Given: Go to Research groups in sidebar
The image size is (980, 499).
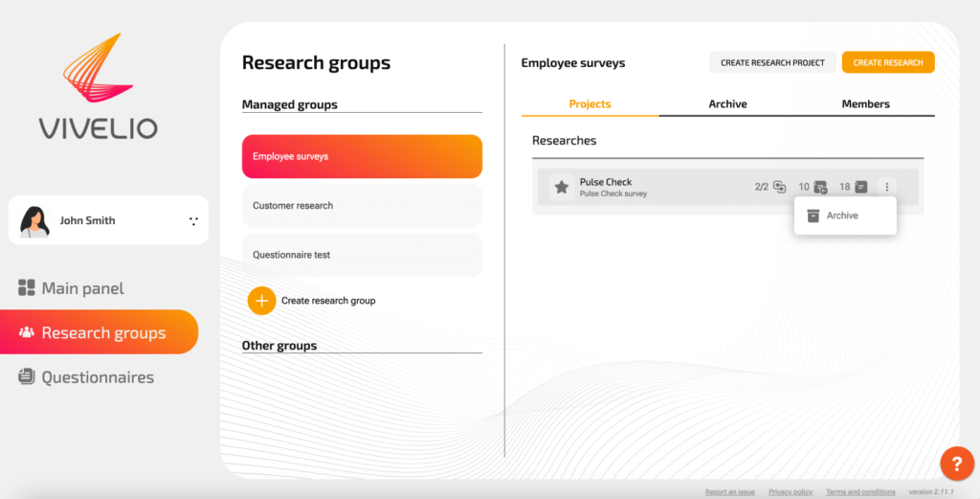Looking at the screenshot, I should [99, 332].
